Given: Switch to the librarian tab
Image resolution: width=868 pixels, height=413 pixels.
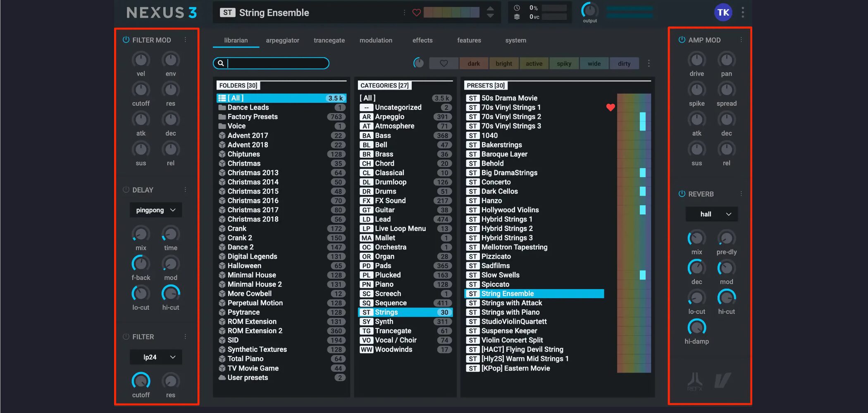Looking at the screenshot, I should pos(236,40).
